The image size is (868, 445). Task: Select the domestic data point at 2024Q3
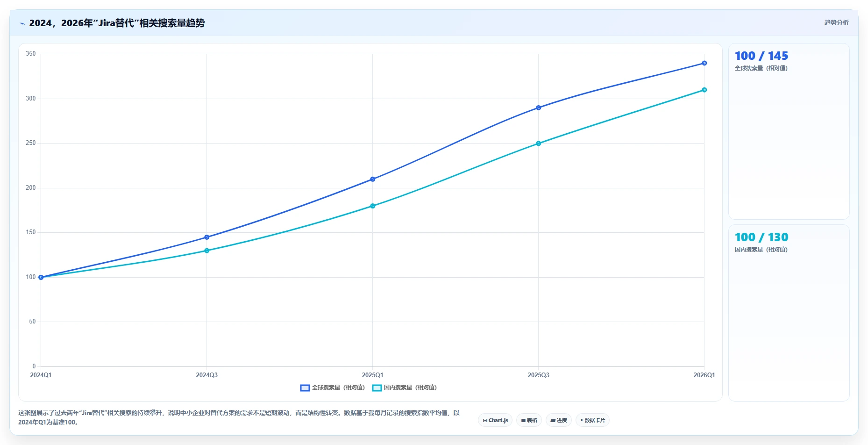click(x=207, y=251)
